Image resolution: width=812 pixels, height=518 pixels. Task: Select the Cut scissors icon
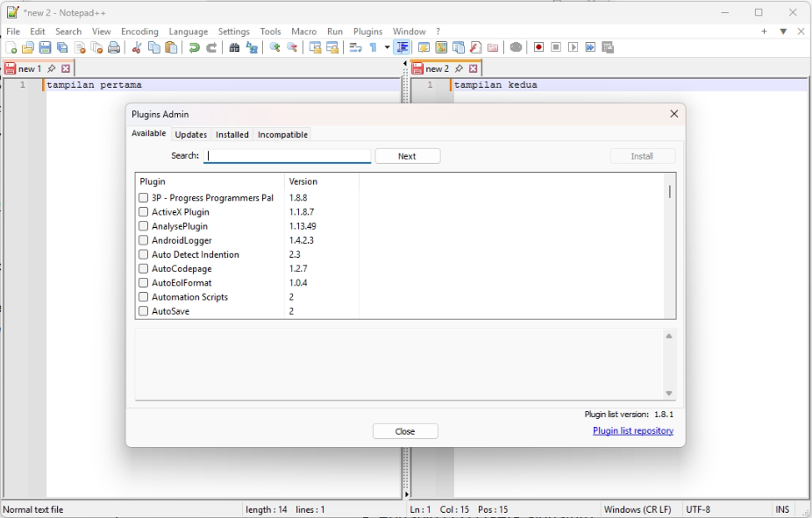pyautogui.click(x=137, y=47)
